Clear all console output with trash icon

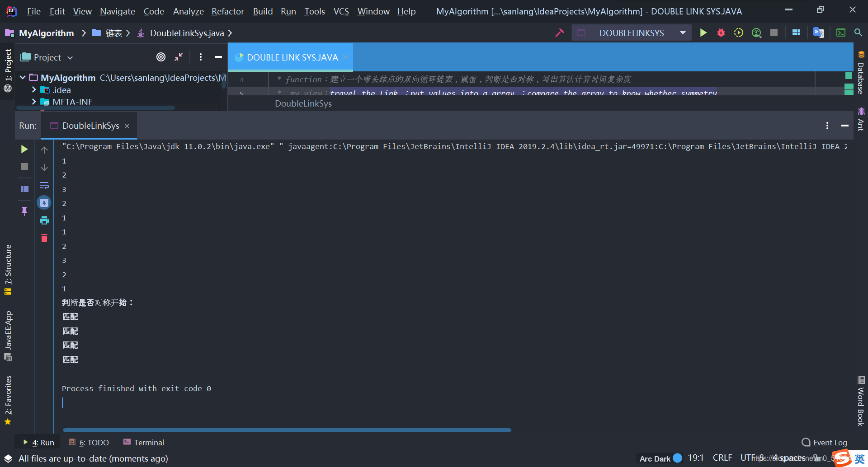tap(44, 238)
